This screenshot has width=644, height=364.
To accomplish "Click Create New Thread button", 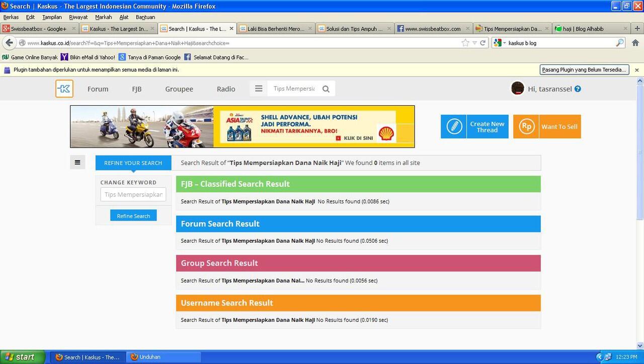I will coord(475,126).
